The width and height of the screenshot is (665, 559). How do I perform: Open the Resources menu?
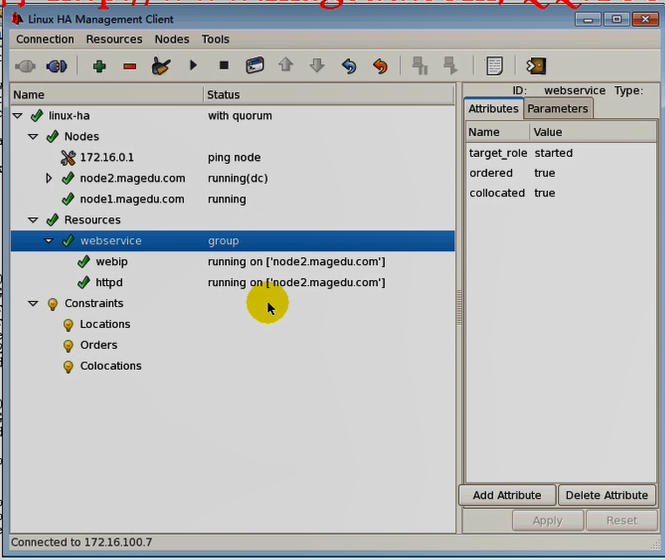114,39
